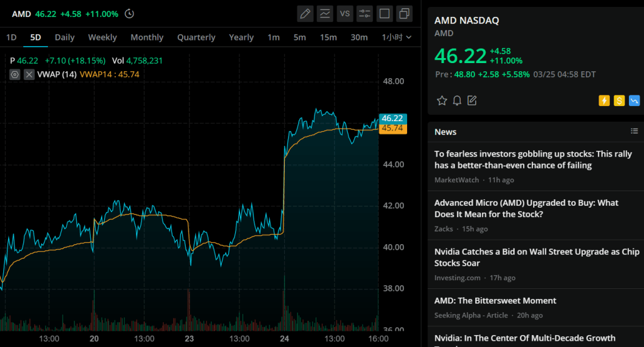Click the VS compare button
The height and width of the screenshot is (347, 644).
pyautogui.click(x=345, y=13)
